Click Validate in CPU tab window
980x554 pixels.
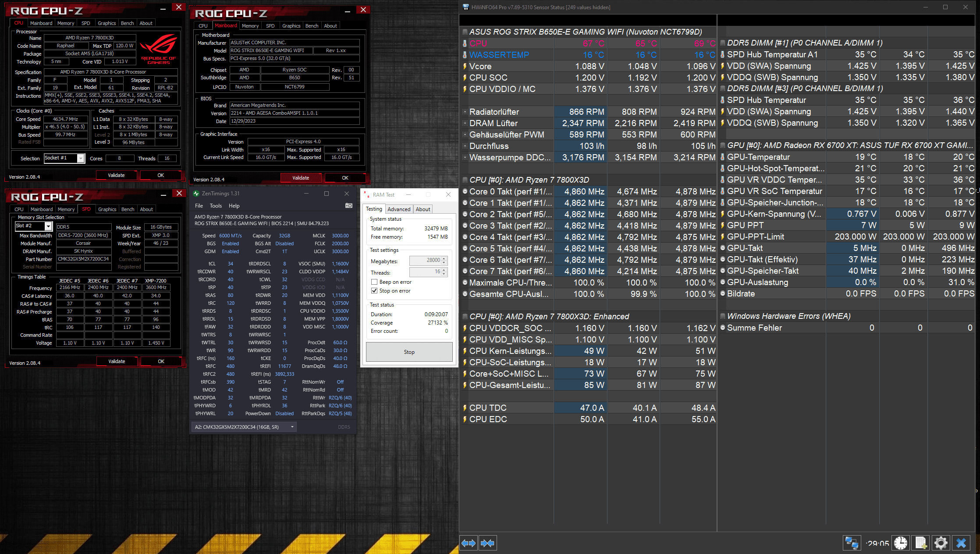click(x=116, y=175)
